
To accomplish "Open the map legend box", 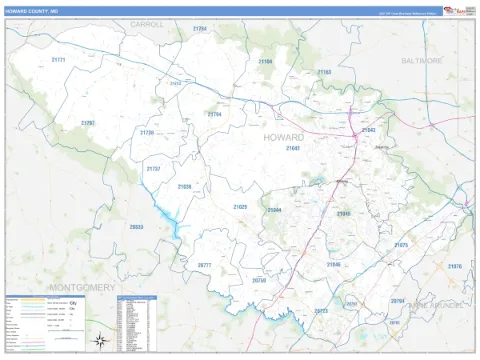I will 45,323.
